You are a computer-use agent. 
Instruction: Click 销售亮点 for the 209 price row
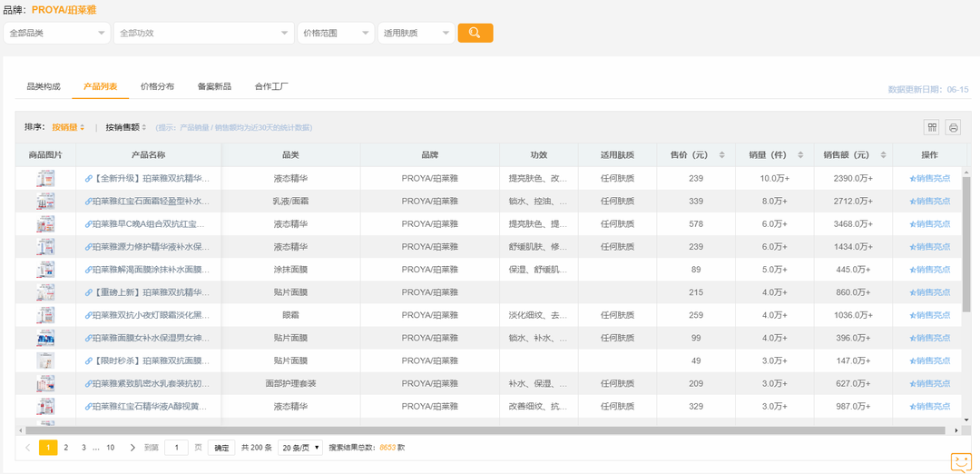[x=930, y=383]
